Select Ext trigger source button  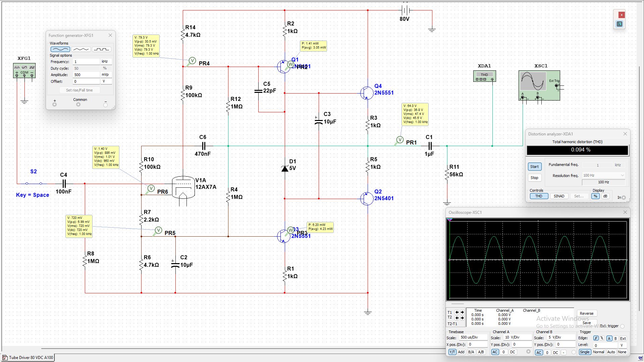tap(623, 338)
